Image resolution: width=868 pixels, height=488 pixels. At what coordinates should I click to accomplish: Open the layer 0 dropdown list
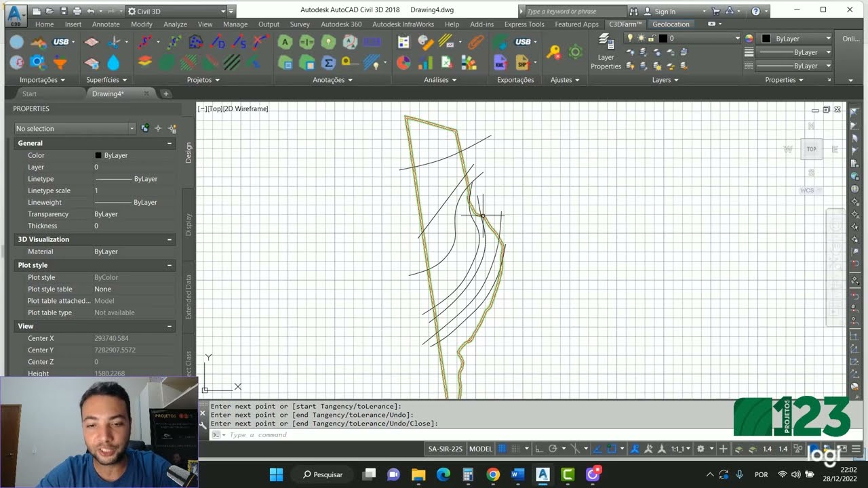[737, 39]
